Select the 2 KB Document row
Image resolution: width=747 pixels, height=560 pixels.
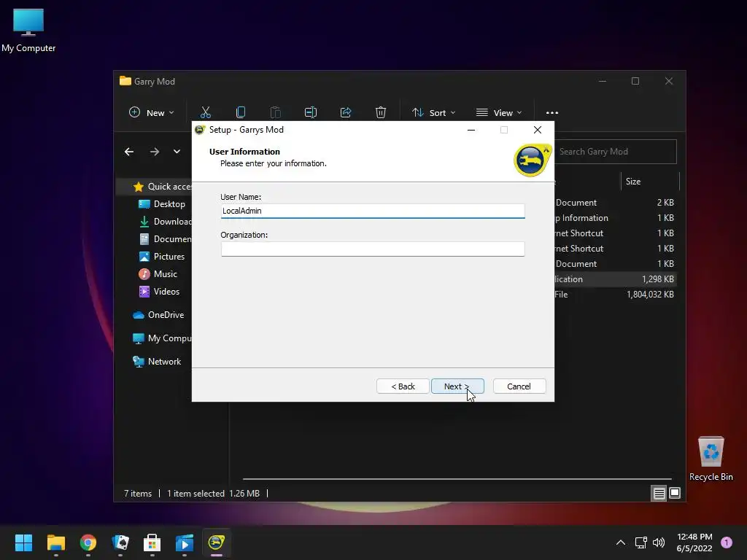[x=616, y=203]
